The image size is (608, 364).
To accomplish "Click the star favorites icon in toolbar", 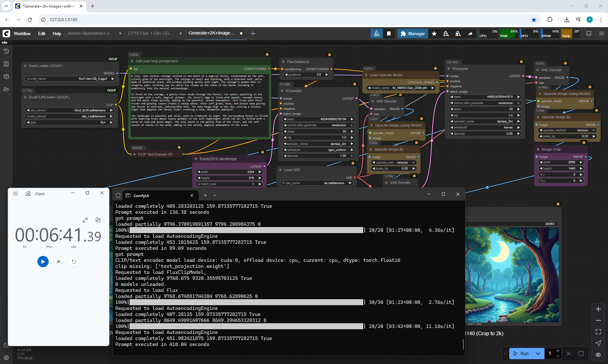I will (434, 34).
